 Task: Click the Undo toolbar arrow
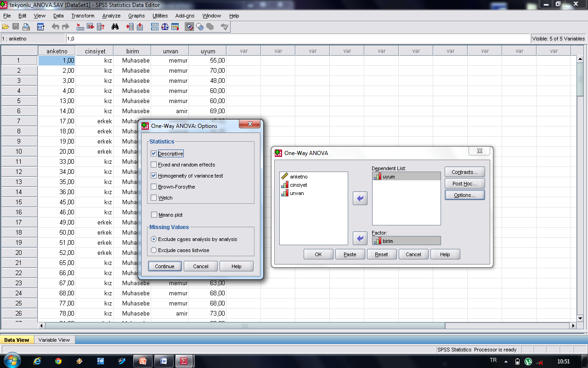pyautogui.click(x=55, y=27)
